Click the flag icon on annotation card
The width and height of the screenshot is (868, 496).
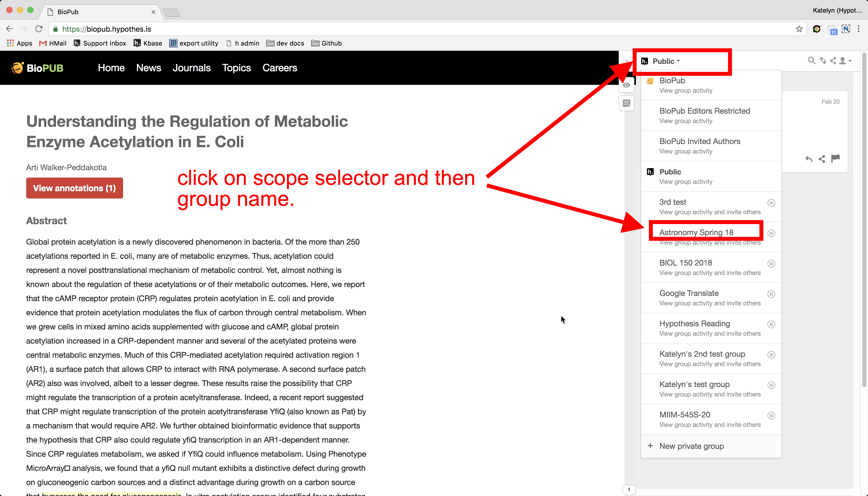coord(835,158)
